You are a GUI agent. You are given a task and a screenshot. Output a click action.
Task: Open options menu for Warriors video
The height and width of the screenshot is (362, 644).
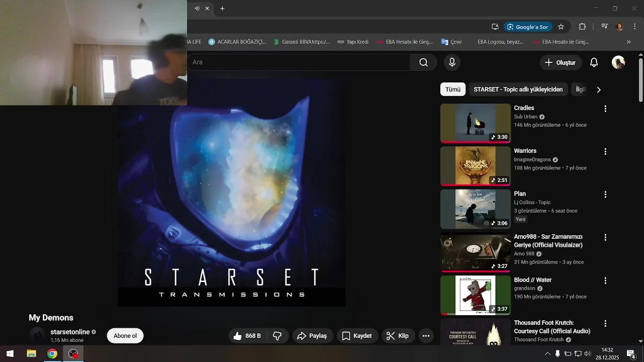[x=605, y=151]
